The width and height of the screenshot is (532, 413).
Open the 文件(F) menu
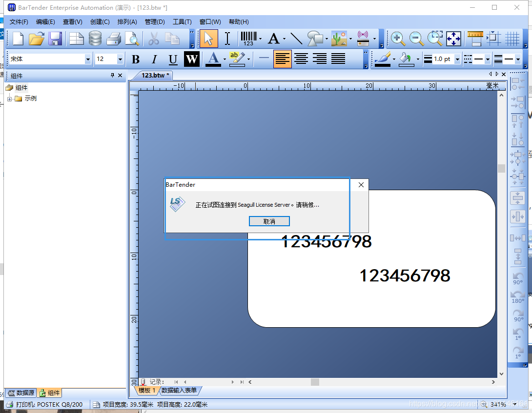tap(19, 22)
